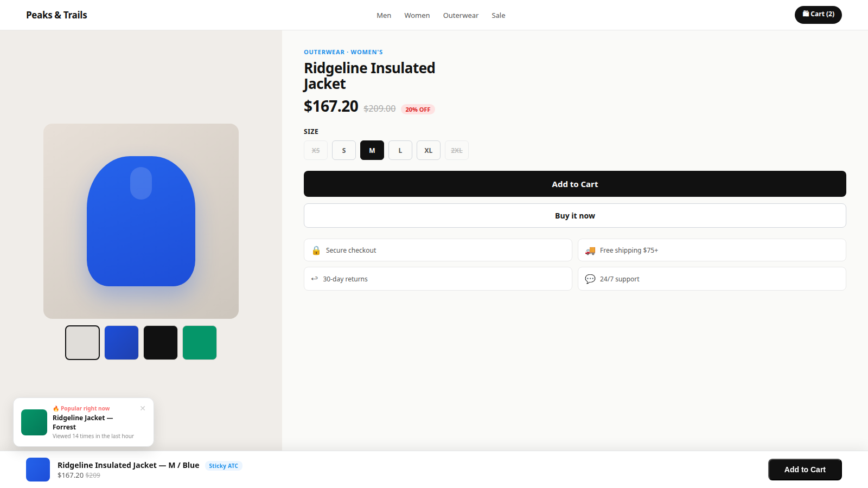Open the Outerwear navigation menu
This screenshot has height=488, width=868.
(x=461, y=15)
